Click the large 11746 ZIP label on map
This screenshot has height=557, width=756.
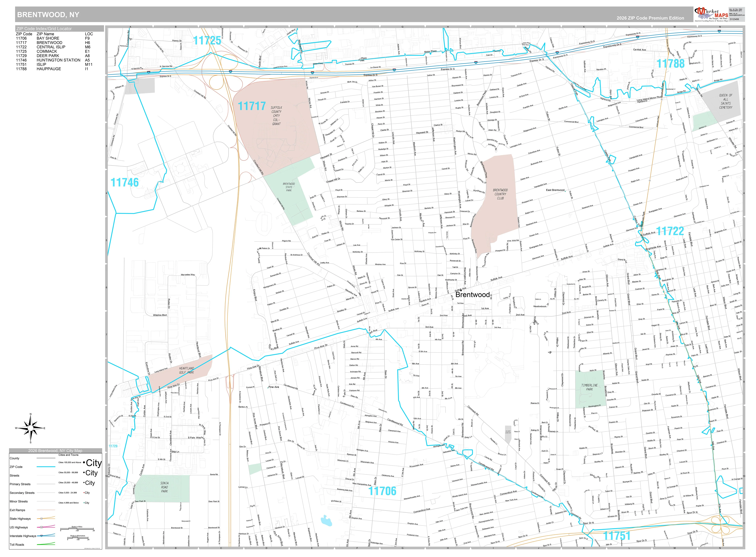tap(125, 182)
